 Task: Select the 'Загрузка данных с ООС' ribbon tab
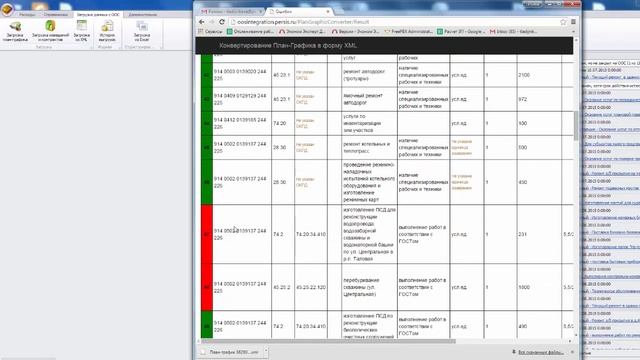[98, 14]
